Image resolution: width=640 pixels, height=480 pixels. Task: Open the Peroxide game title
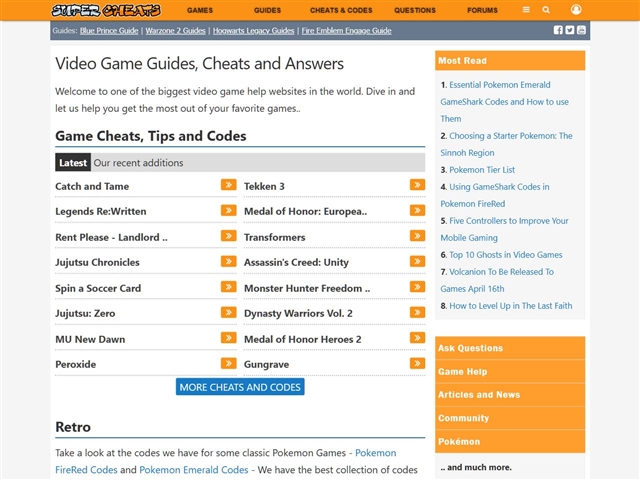pos(76,364)
